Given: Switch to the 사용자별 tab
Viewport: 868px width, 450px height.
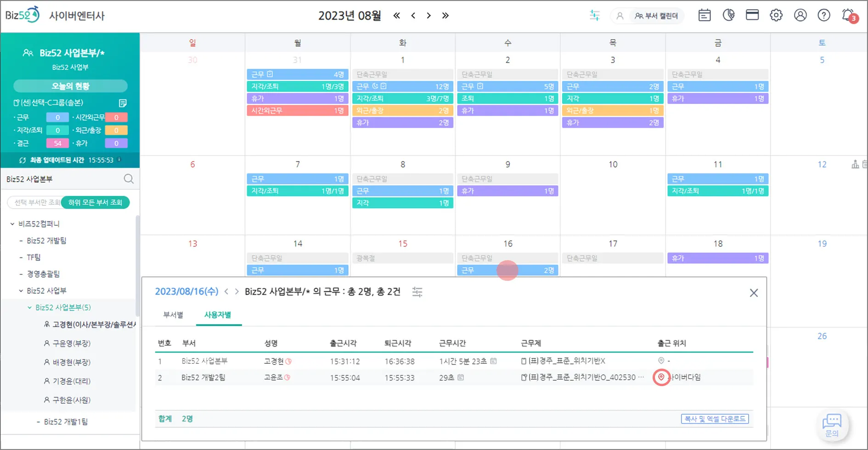Looking at the screenshot, I should [x=218, y=315].
